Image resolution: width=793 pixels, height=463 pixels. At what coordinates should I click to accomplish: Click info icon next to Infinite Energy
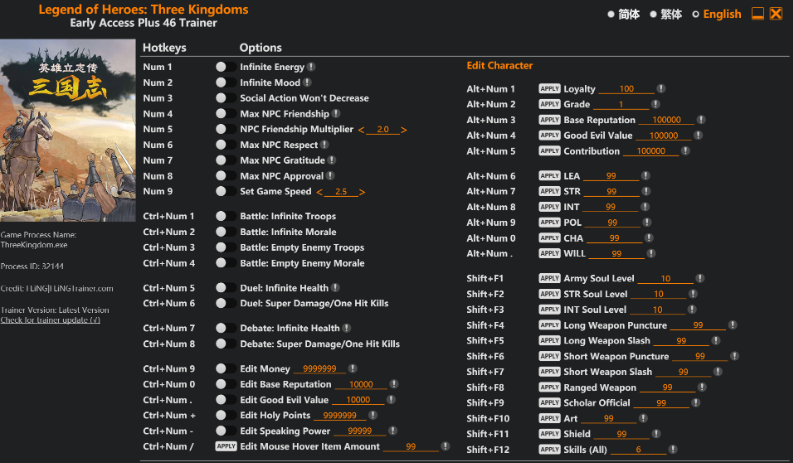[312, 67]
